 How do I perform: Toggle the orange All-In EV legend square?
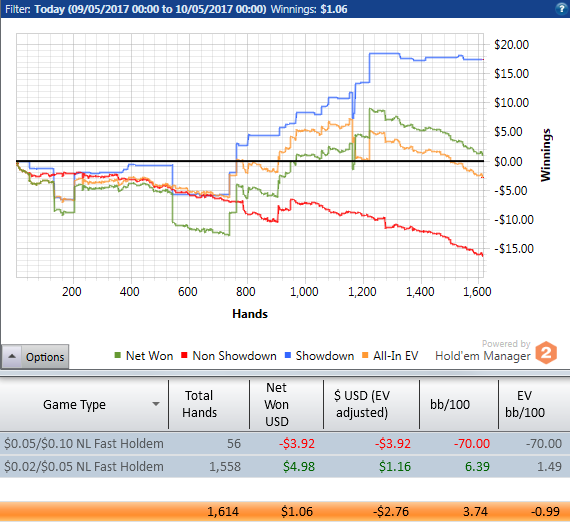tap(365, 355)
